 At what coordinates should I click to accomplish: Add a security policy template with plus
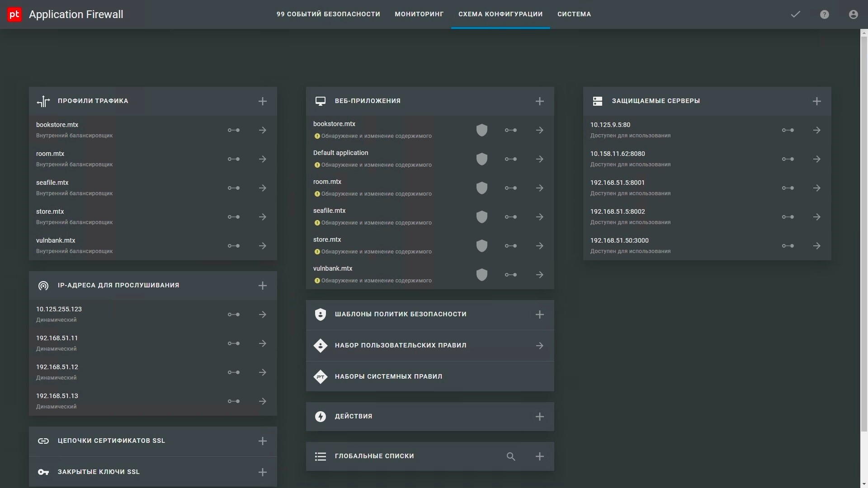(x=540, y=314)
